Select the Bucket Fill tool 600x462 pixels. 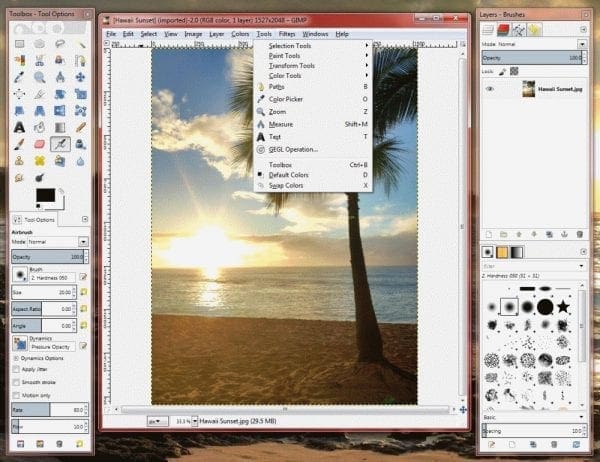(40, 127)
